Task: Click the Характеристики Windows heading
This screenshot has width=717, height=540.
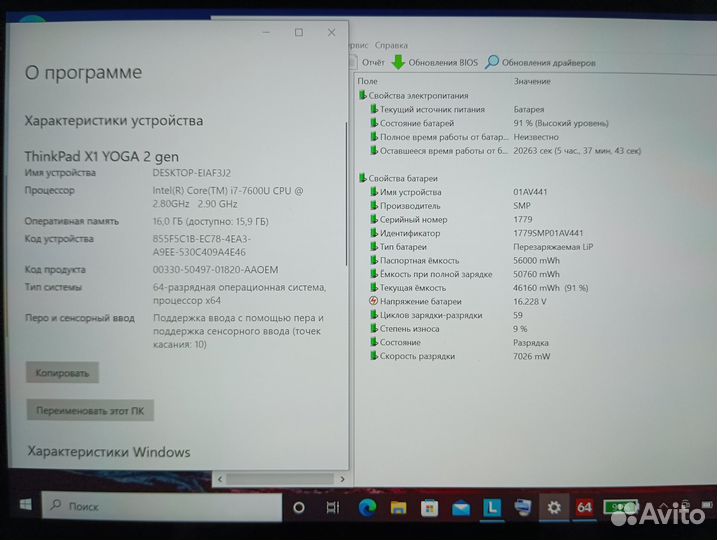Action: click(x=109, y=452)
